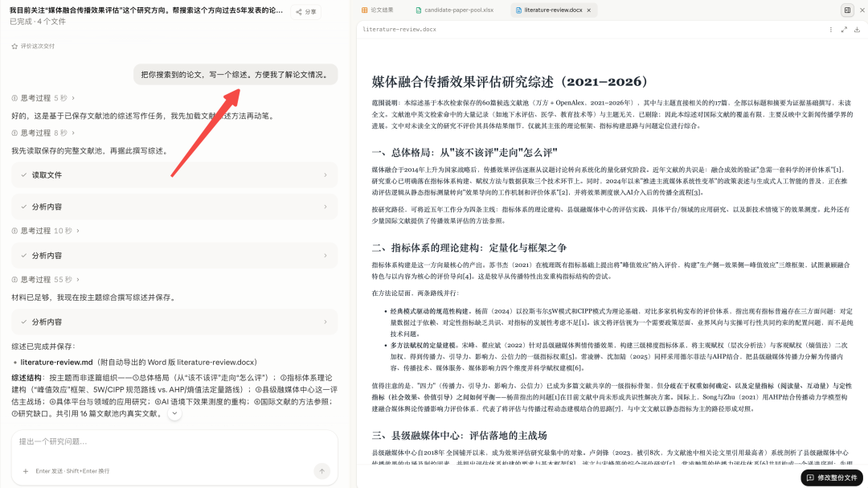Select the literature-review.docx tab
This screenshot has width=868, height=488.
pyautogui.click(x=552, y=10)
